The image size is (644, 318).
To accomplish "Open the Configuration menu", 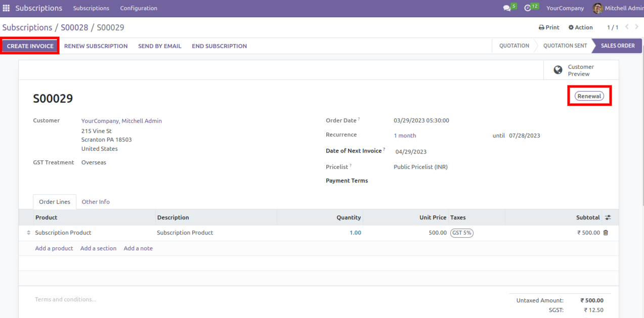I will click(139, 8).
